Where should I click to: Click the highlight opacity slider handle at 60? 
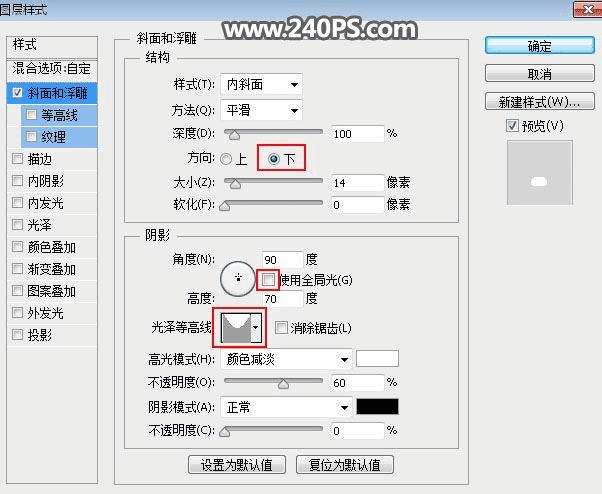(x=283, y=384)
